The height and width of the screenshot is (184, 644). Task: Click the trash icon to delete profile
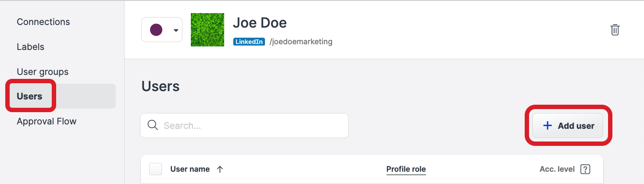tap(615, 30)
